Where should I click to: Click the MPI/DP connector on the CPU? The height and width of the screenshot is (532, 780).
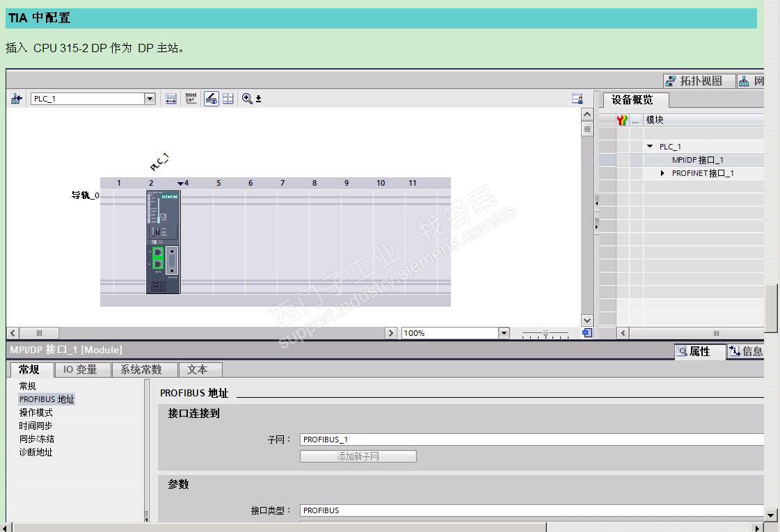[172, 261]
